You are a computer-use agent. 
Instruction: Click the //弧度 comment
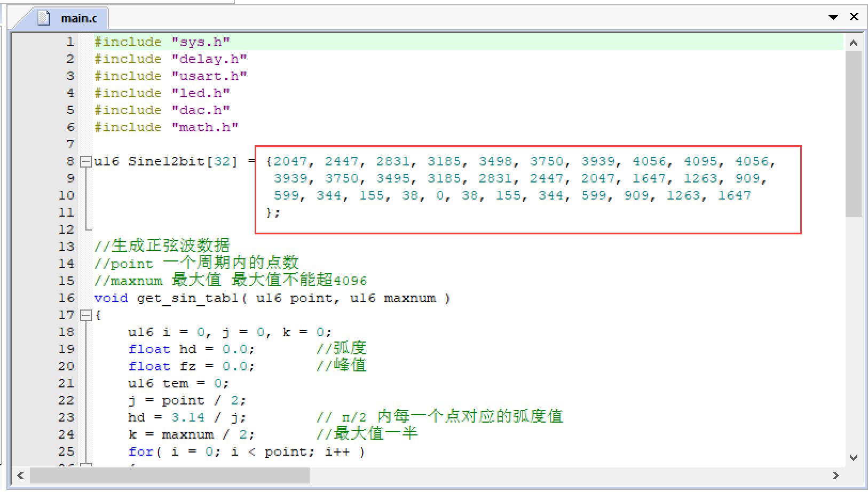342,348
